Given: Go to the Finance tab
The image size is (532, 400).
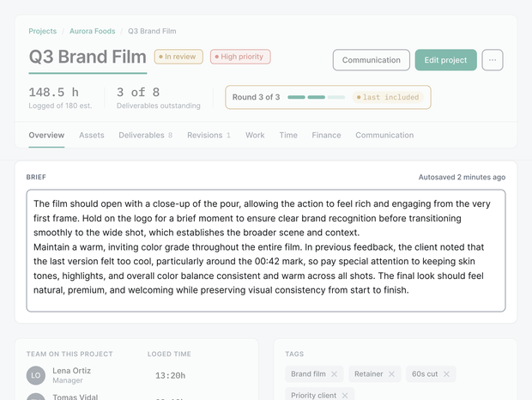Looking at the screenshot, I should point(326,135).
